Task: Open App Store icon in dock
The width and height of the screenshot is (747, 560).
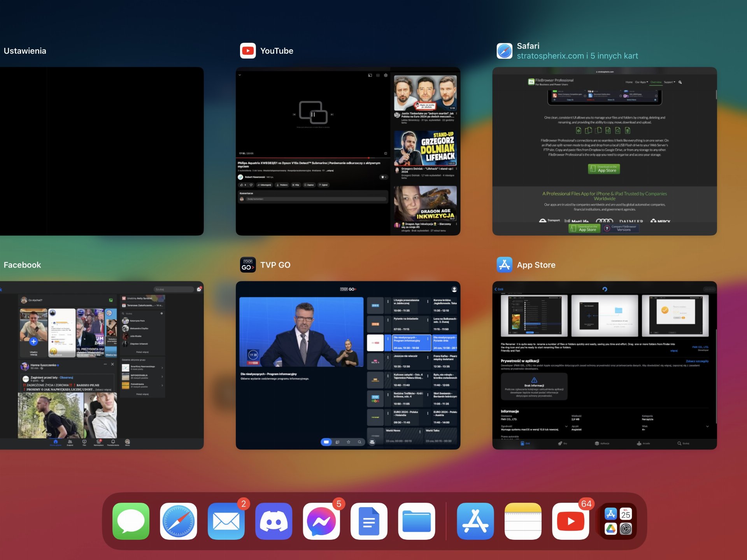Action: pyautogui.click(x=475, y=521)
